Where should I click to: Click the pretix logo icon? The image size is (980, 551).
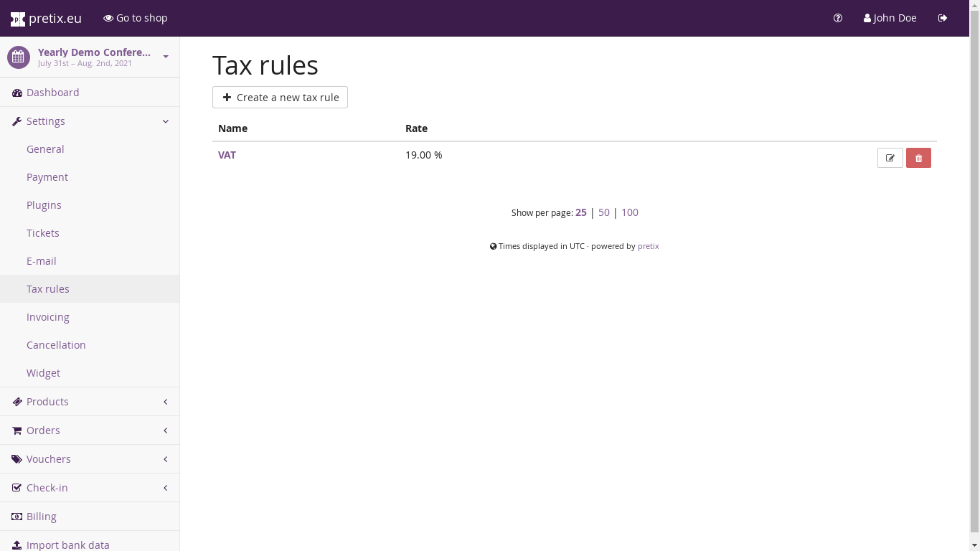tap(18, 19)
